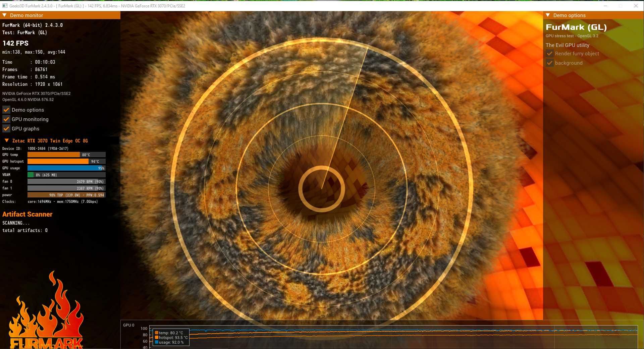Image resolution: width=644 pixels, height=349 pixels.
Task: Uncheck the Demo options checkbox
Action: pyautogui.click(x=6, y=110)
